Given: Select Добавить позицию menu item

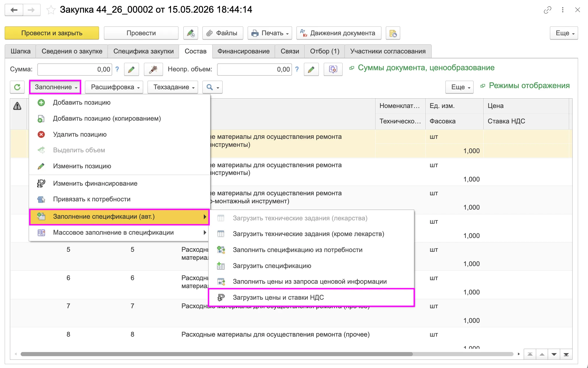Looking at the screenshot, I should 119,102.
